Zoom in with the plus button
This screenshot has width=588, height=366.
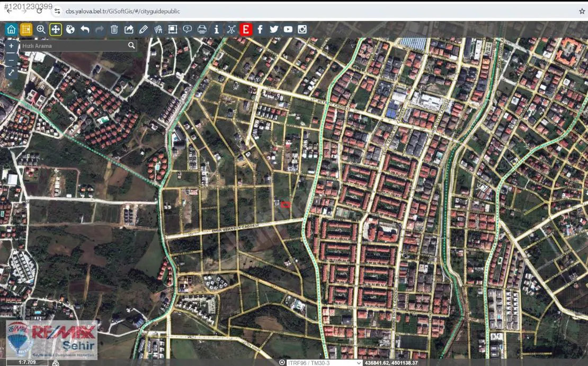tap(11, 46)
